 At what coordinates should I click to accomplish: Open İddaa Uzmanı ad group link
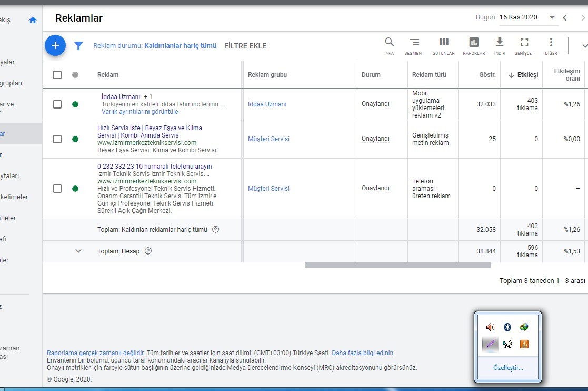pos(267,104)
